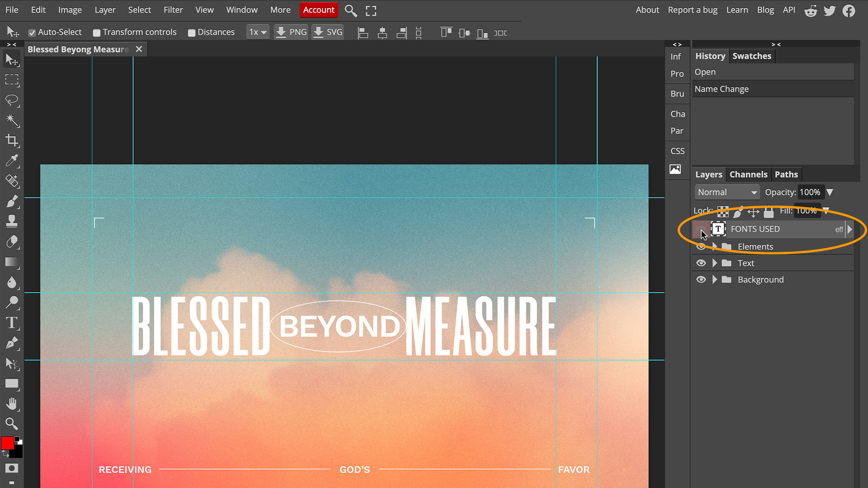Open the Layer menu
This screenshot has width=868, height=488.
pyautogui.click(x=105, y=10)
